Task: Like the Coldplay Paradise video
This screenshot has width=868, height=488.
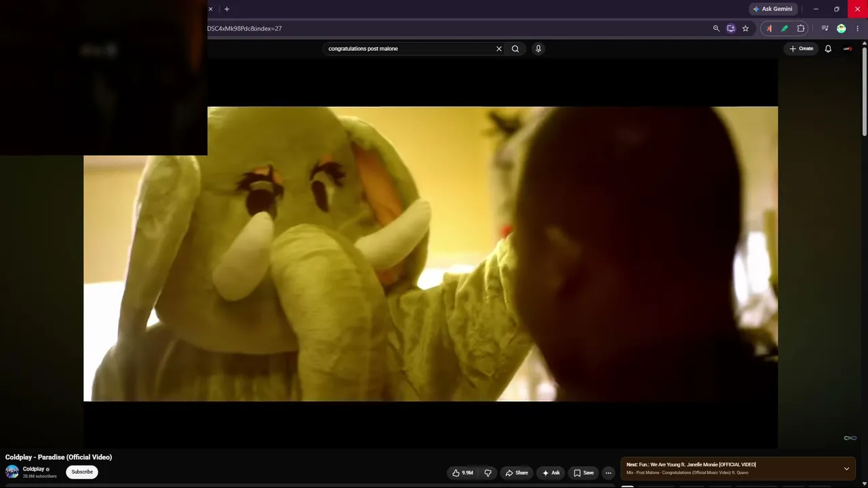Action: [x=462, y=473]
